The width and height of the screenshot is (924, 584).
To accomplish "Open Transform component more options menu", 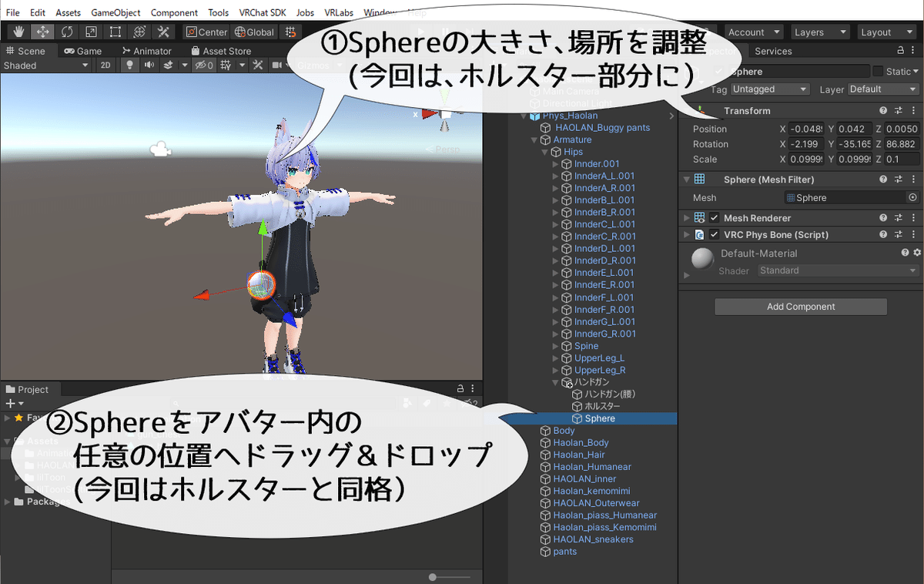I will [x=914, y=111].
